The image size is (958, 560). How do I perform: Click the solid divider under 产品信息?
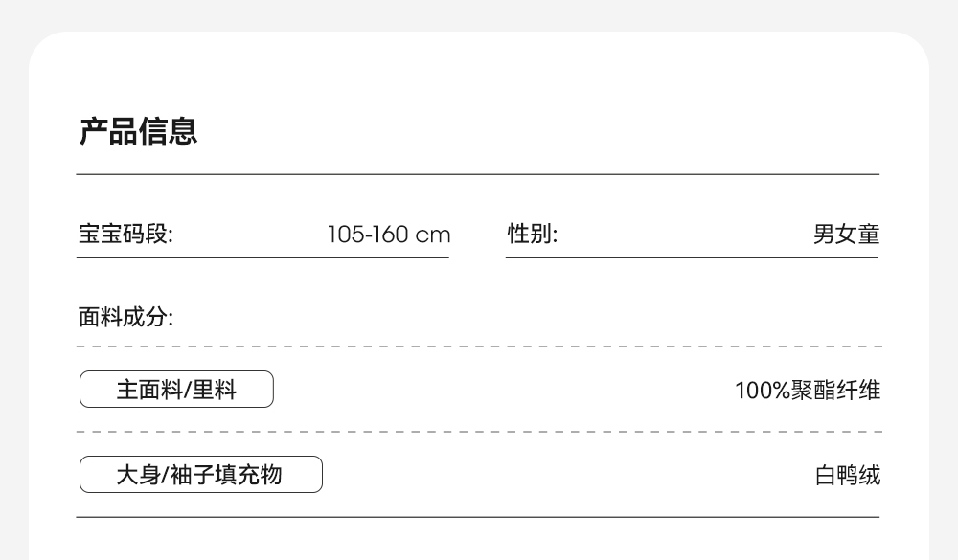click(x=477, y=174)
